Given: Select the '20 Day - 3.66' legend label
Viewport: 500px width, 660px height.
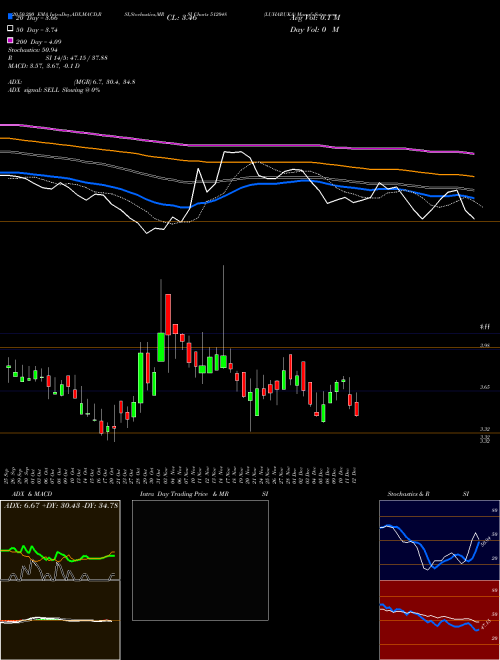Looking at the screenshot, I should click(36, 18).
